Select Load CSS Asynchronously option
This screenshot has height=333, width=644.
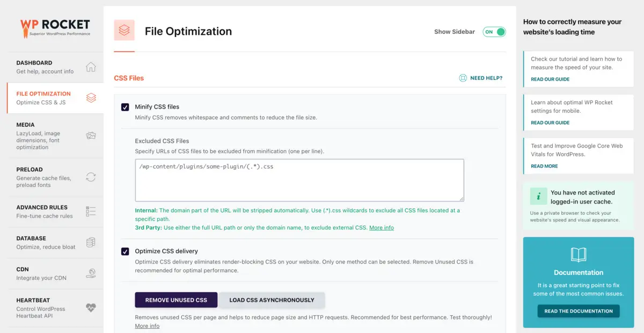pyautogui.click(x=272, y=300)
